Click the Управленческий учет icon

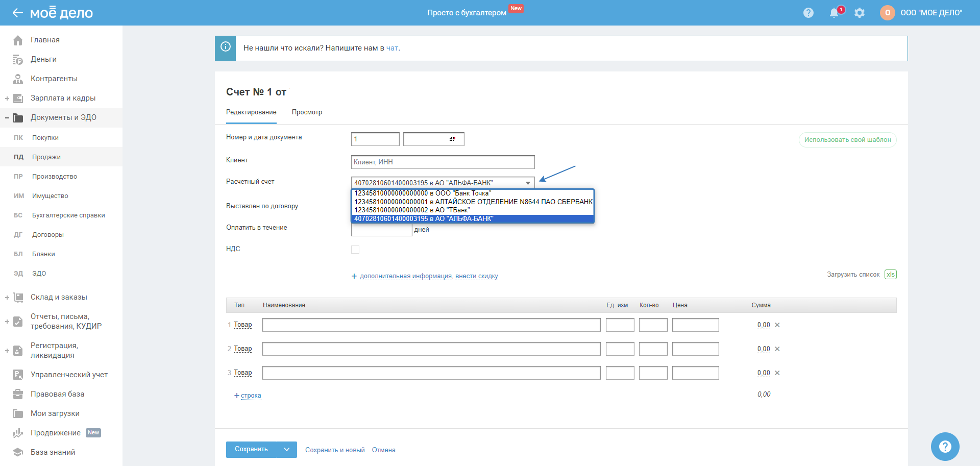pyautogui.click(x=18, y=375)
